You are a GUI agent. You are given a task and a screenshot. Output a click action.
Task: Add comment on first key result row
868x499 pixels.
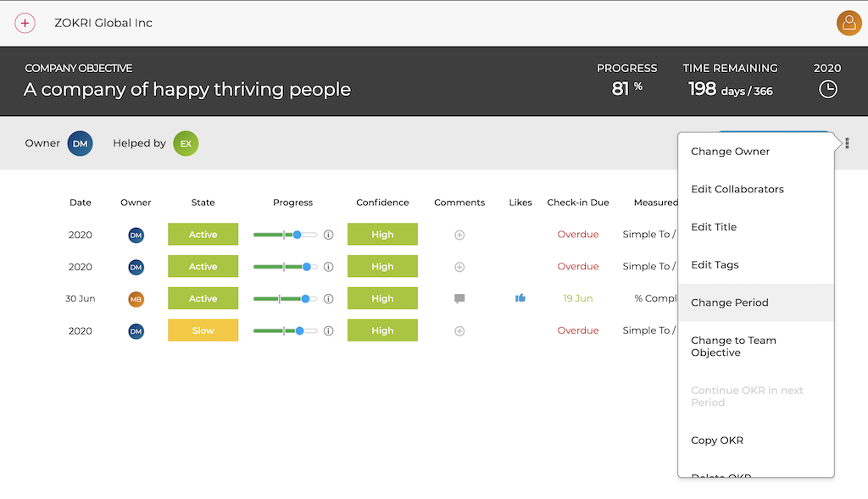[x=459, y=235]
